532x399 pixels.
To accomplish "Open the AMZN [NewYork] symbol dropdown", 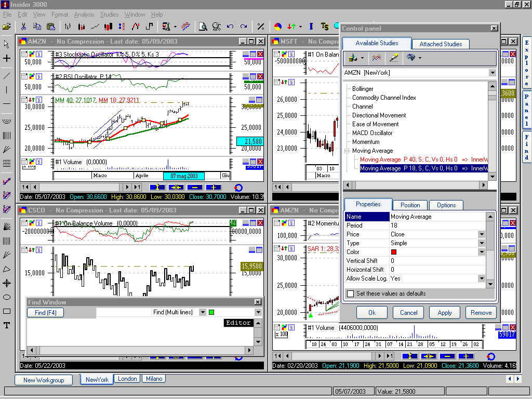I will point(493,73).
